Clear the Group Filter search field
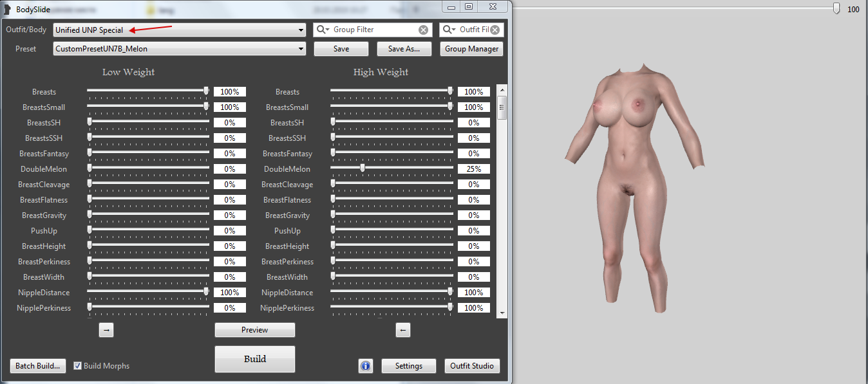The width and height of the screenshot is (868, 384). (x=423, y=30)
